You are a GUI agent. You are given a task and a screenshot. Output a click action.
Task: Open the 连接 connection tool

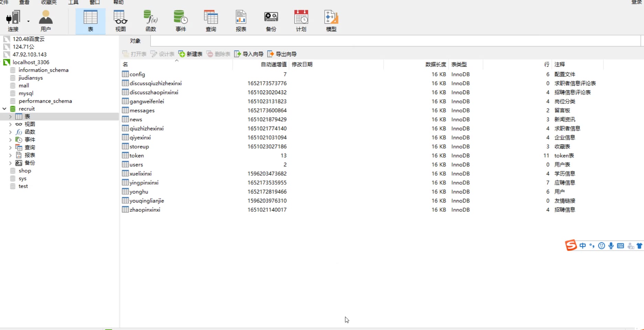(x=13, y=21)
